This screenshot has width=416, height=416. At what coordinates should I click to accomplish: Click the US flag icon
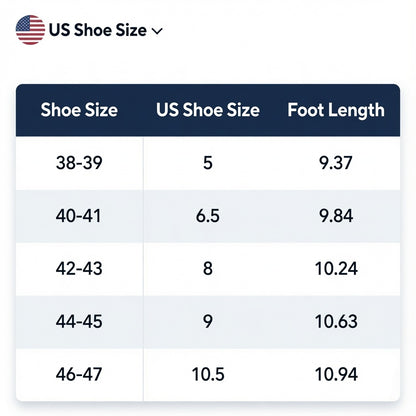tap(30, 30)
